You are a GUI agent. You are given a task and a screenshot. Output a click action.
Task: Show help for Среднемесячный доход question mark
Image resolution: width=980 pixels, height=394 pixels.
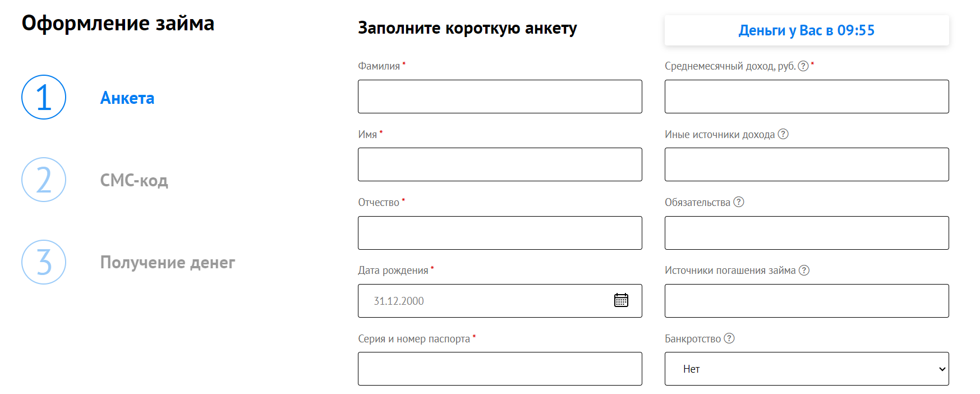click(803, 66)
